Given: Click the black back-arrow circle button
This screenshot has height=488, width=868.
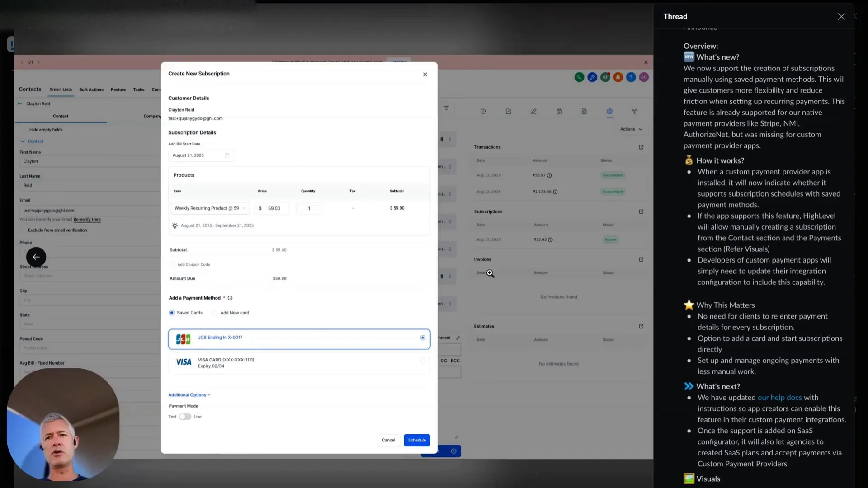Looking at the screenshot, I should point(36,257).
